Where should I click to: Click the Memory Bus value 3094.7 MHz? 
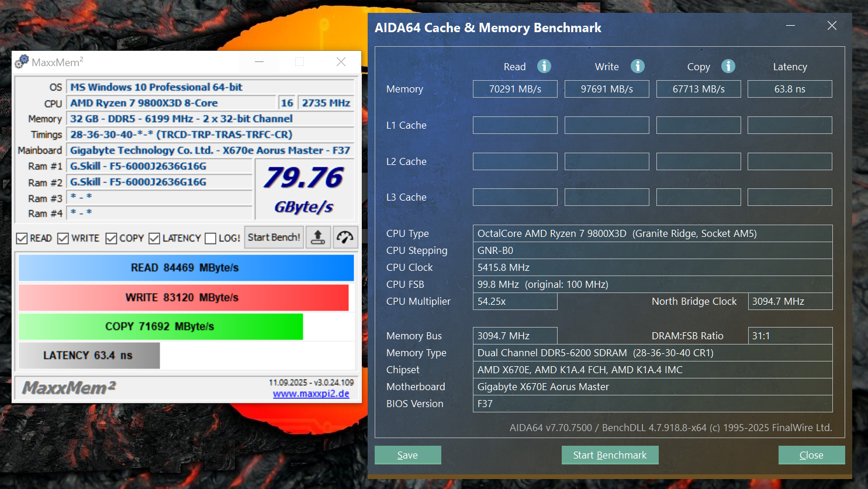point(515,336)
